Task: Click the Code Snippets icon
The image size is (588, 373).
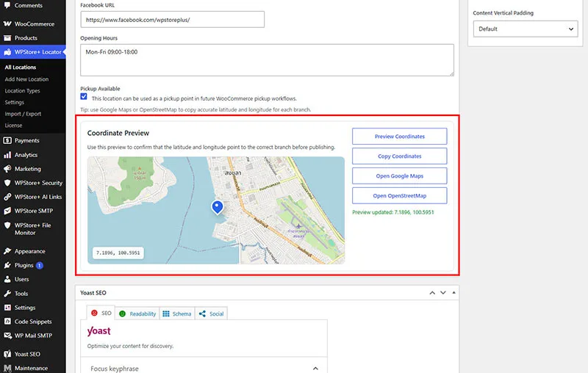Action: point(7,322)
